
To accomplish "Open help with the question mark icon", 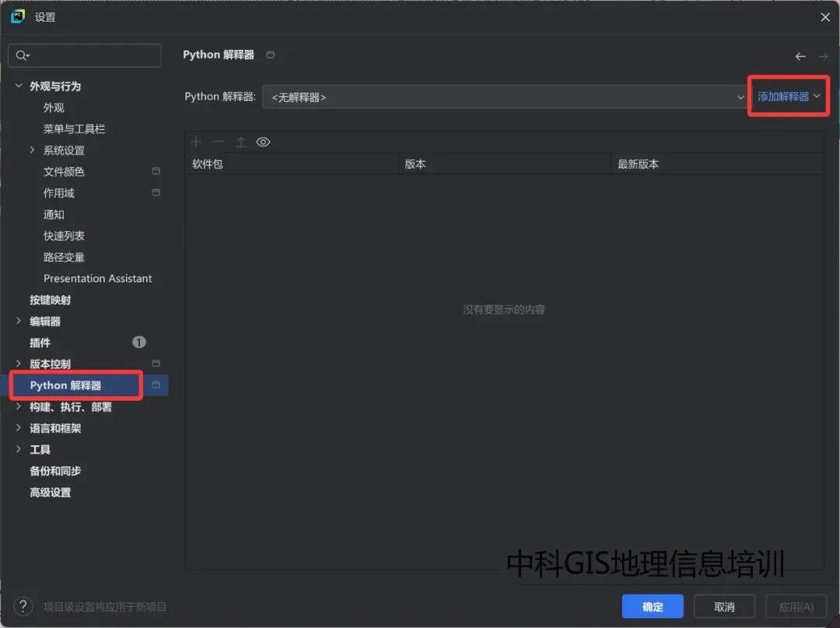I will coord(23,606).
